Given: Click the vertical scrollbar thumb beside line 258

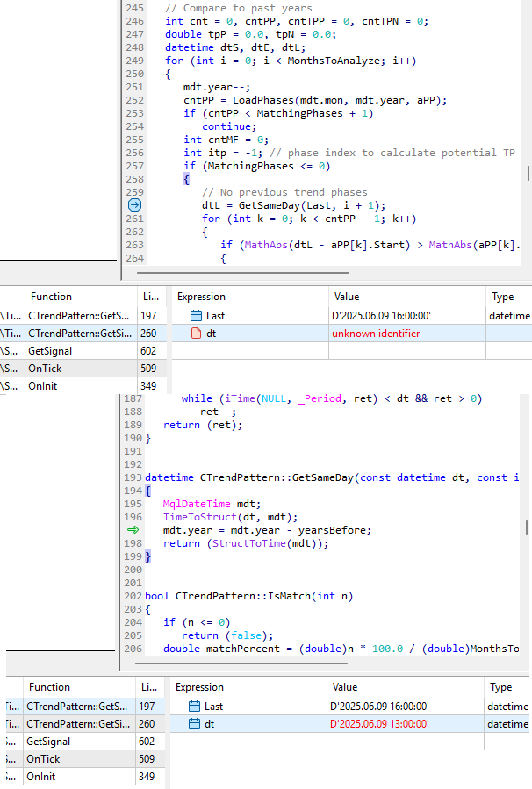Looking at the screenshot, I should (x=528, y=174).
